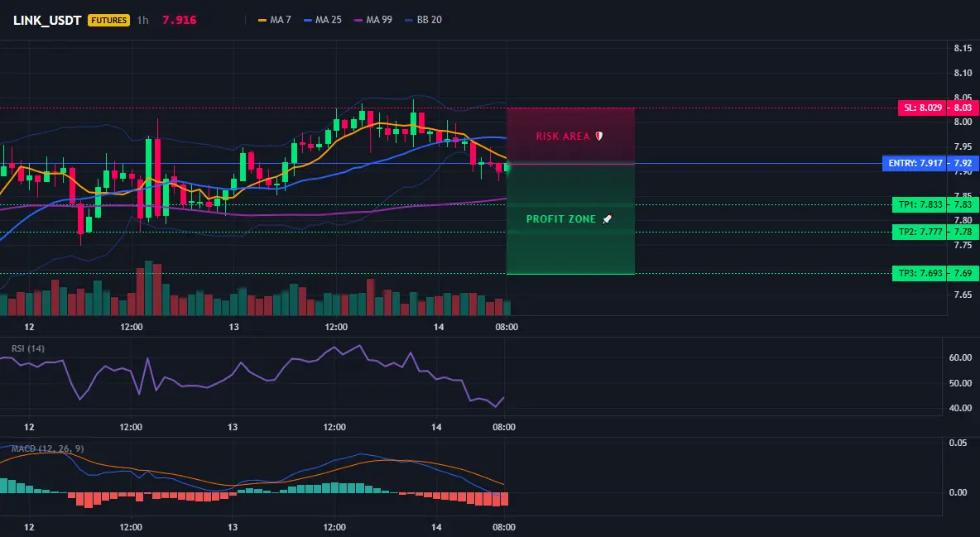Click the RSI (14) indicator label
Viewport: 980px width, 537px height.
pos(28,348)
